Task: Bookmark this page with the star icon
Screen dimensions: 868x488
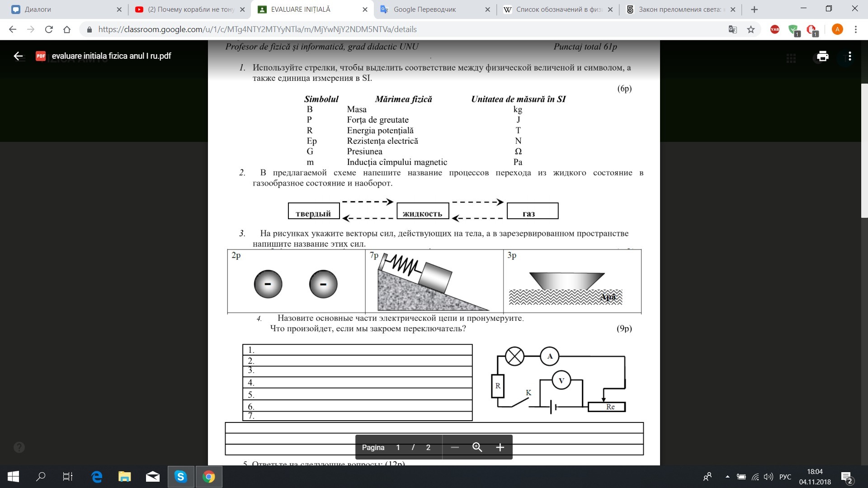Action: click(751, 29)
